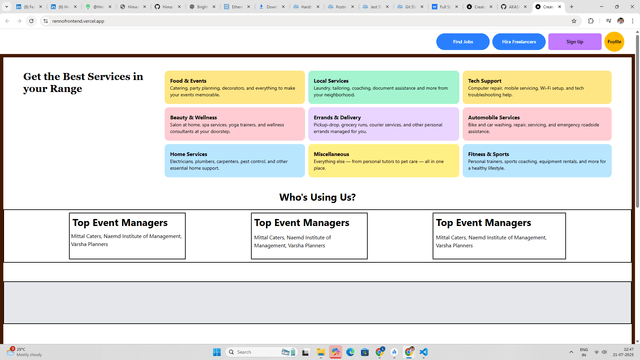Select the Food & Events service card
The height and width of the screenshot is (360, 640).
pyautogui.click(x=235, y=87)
